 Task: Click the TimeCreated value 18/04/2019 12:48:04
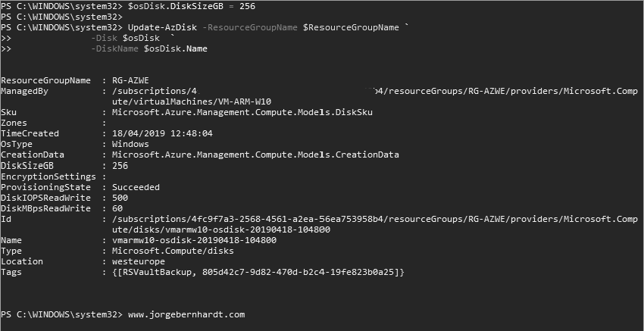click(162, 133)
